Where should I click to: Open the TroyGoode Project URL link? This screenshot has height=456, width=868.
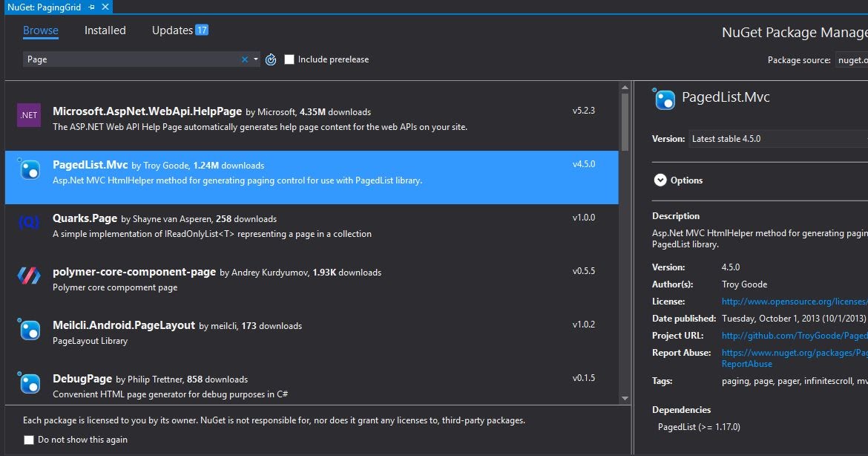pos(794,336)
